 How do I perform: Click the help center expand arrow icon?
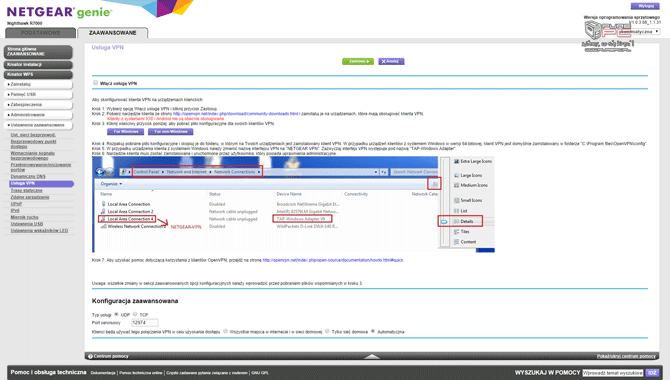[x=372, y=356]
